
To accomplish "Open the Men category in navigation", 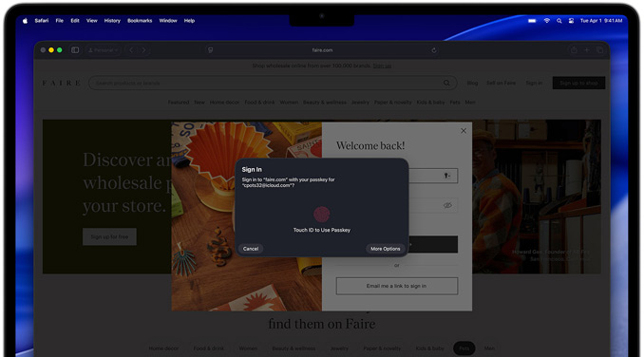I will [470, 103].
